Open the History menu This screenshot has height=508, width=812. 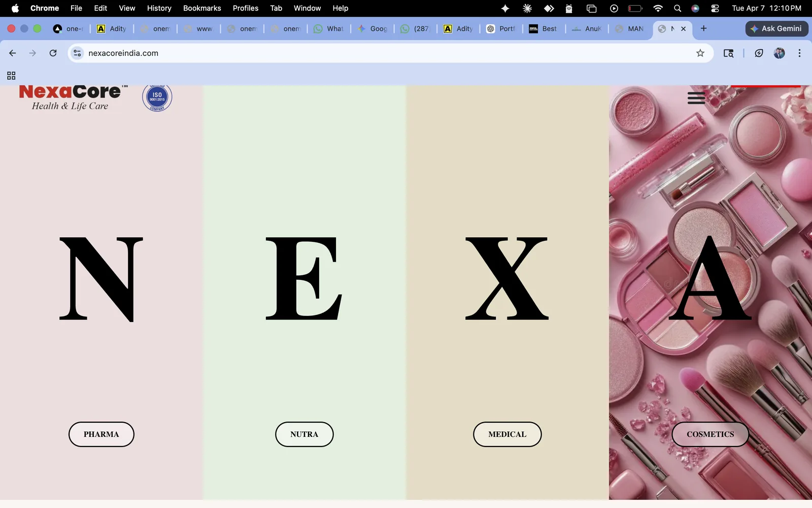point(159,8)
